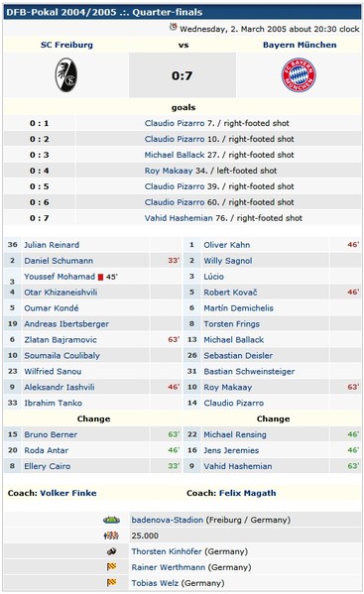Image resolution: width=364 pixels, height=594 pixels.
Task: Open the SC Freiburg team heading link
Action: click(66, 45)
